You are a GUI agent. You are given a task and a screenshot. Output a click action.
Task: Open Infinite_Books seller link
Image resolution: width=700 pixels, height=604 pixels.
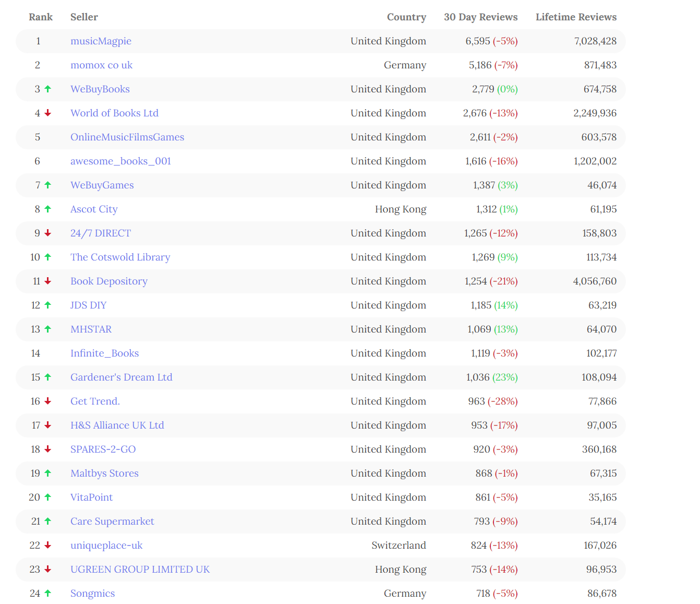tap(104, 353)
